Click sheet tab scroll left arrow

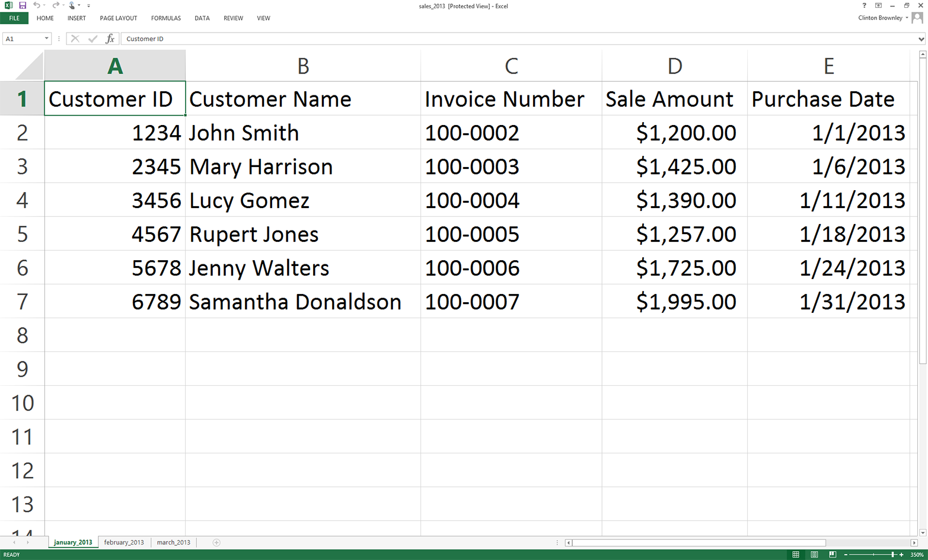pyautogui.click(x=14, y=542)
